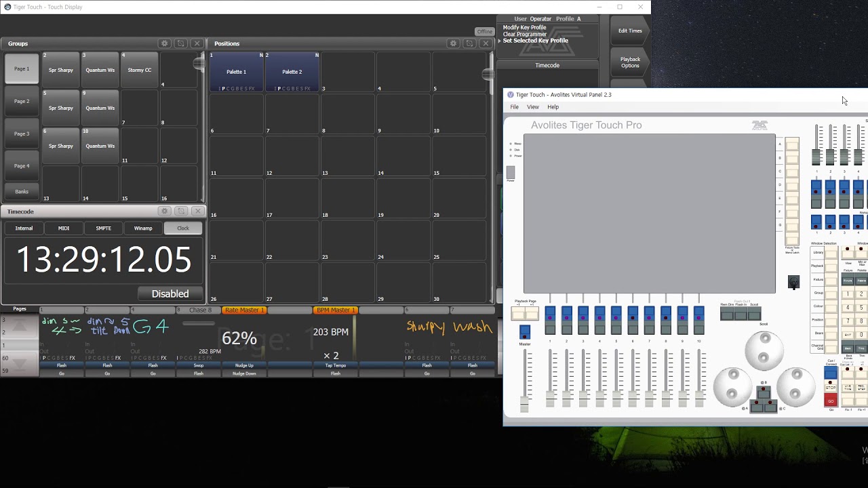Click Library window selection key
The image size is (868, 488).
831,253
